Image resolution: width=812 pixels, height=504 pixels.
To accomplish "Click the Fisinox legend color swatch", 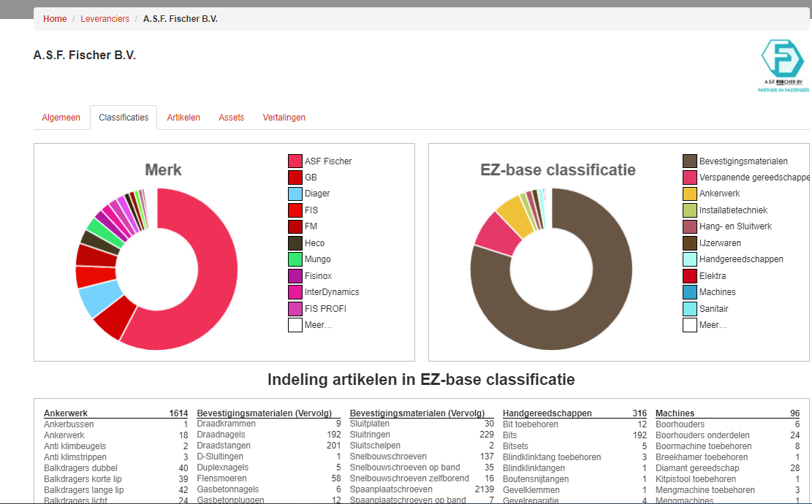I will coord(295,276).
